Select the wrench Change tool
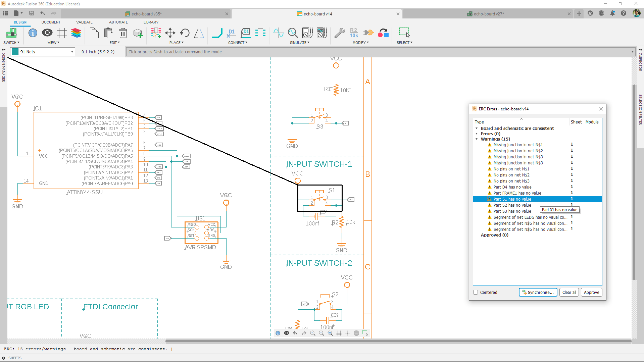This screenshot has height=362, width=644. coord(340,33)
